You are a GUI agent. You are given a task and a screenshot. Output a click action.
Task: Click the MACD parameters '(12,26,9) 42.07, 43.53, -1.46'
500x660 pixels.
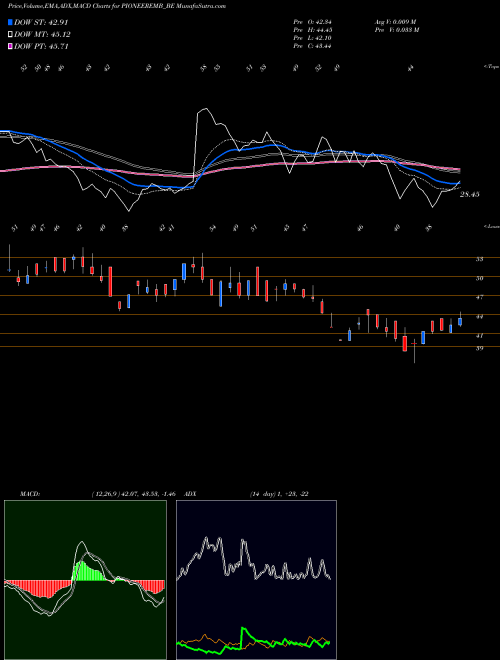[133, 494]
